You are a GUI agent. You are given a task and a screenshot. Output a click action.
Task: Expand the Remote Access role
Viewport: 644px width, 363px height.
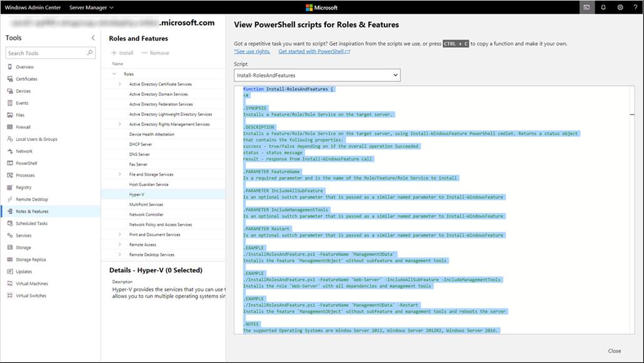pyautogui.click(x=120, y=245)
